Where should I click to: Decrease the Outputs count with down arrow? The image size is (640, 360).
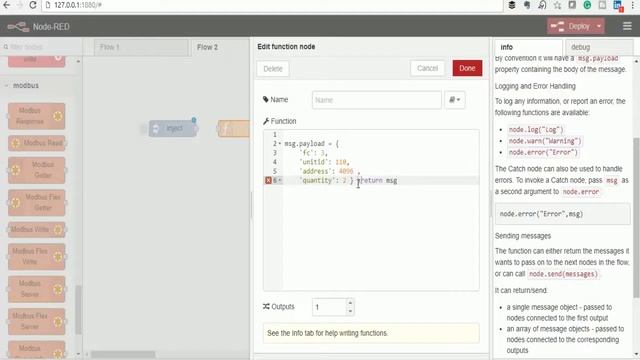pyautogui.click(x=350, y=311)
